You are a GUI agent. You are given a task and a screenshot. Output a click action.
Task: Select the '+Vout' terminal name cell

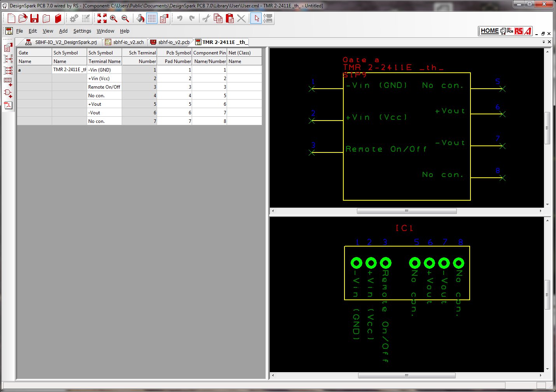tap(104, 104)
